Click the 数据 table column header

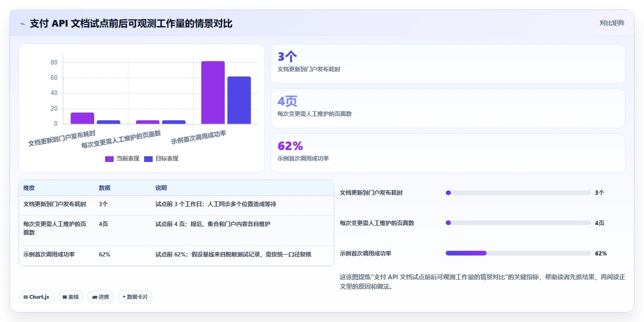pyautogui.click(x=105, y=188)
